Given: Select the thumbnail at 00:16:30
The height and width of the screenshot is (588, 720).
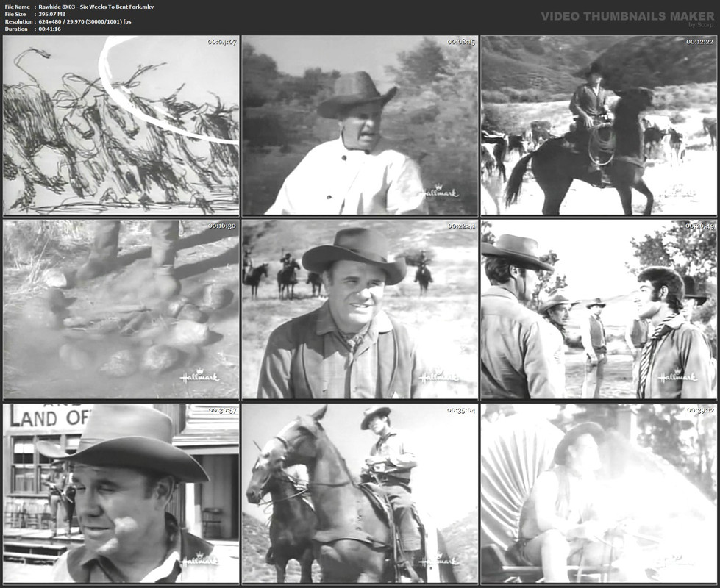Looking at the screenshot, I should [121, 309].
